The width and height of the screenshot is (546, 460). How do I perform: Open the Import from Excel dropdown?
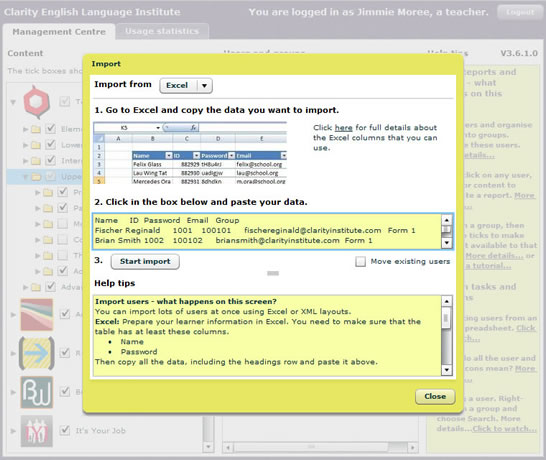point(186,85)
